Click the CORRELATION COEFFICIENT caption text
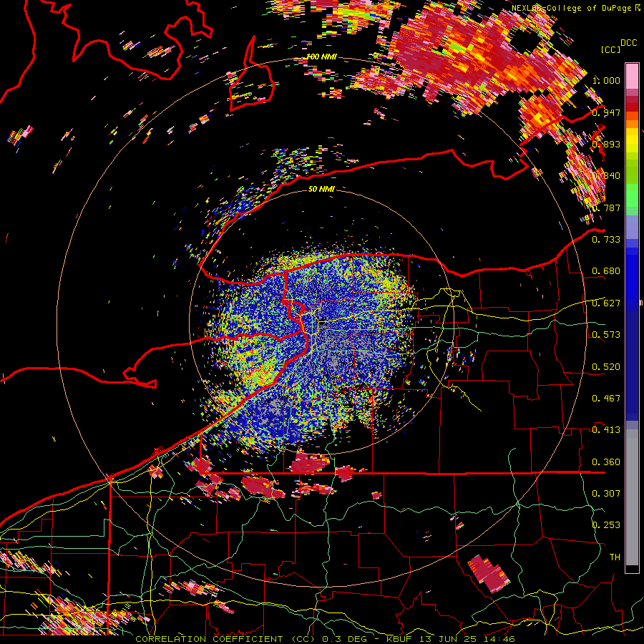Screen dimensions: 644x644 click(x=209, y=639)
